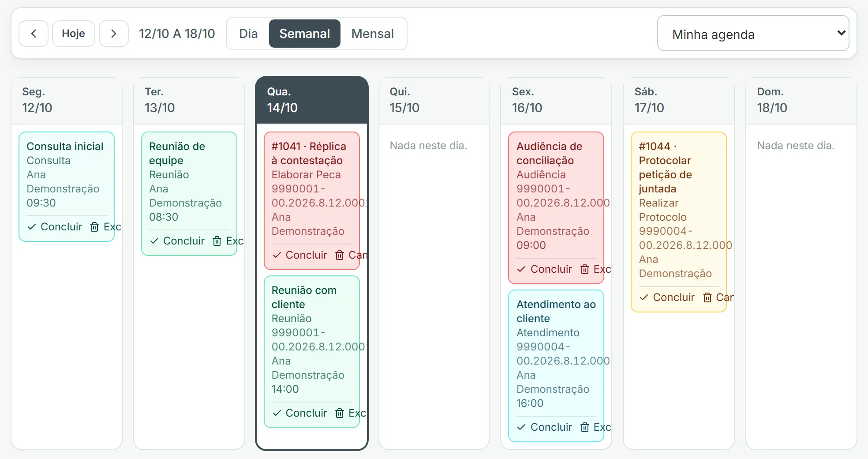Open the Consulta inicial card title
Screen dimensions: 868x459
65,147
